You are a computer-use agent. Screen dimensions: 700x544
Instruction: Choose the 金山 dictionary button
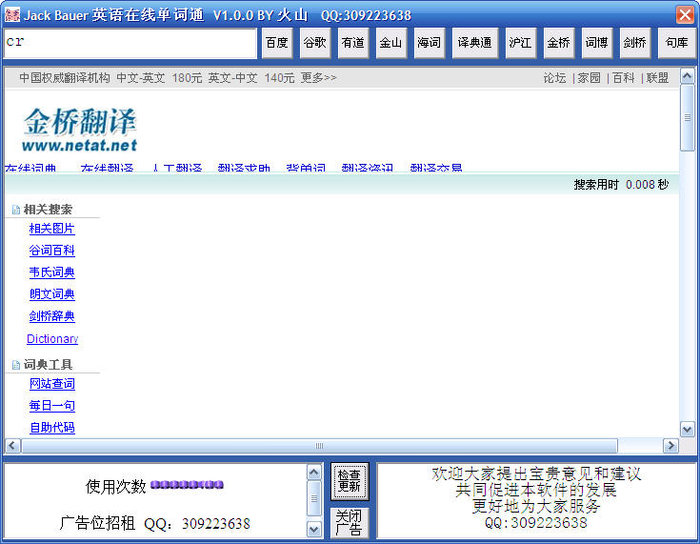[x=391, y=43]
